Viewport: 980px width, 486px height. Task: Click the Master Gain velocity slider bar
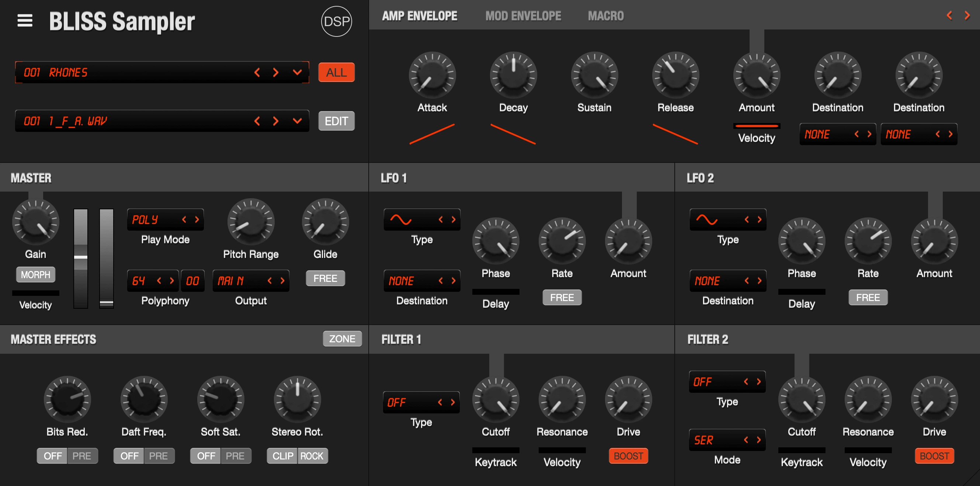pos(35,293)
